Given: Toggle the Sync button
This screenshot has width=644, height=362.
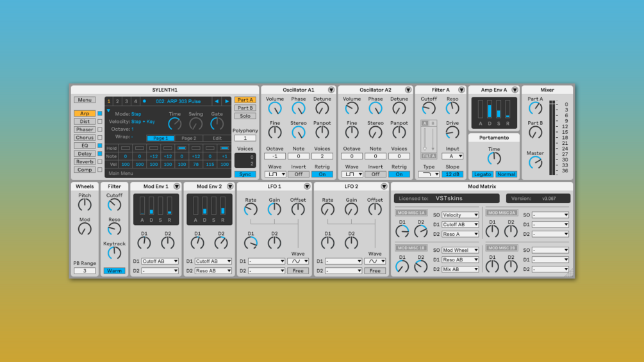Looking at the screenshot, I should coord(245,174).
